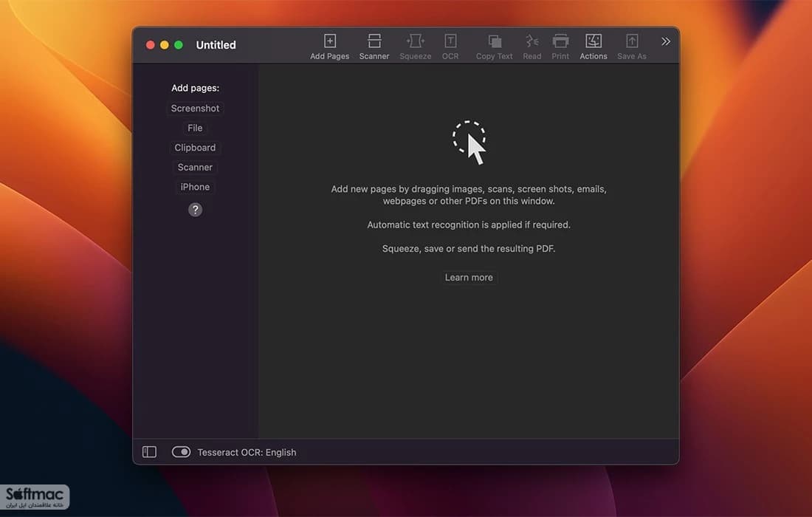Toggle the Tesseract OCR switch
812x517 pixels.
coord(181,452)
